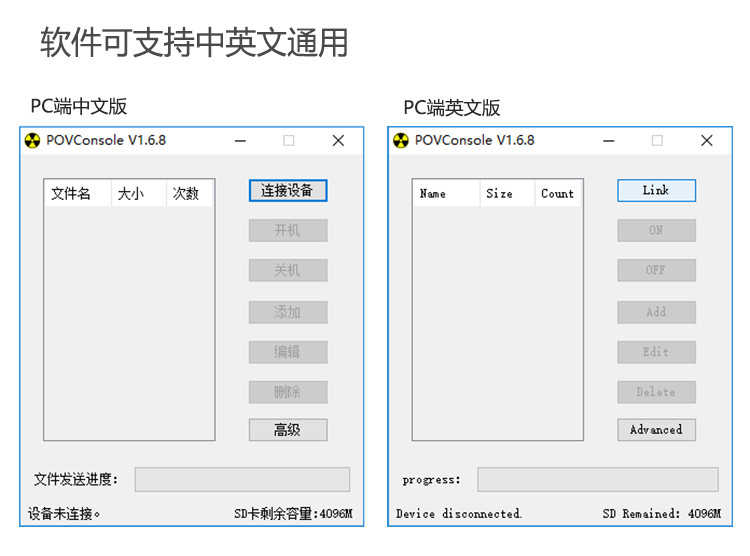Close the English version POVConsole window
Viewport: 750px width, 556px height.
[x=707, y=141]
